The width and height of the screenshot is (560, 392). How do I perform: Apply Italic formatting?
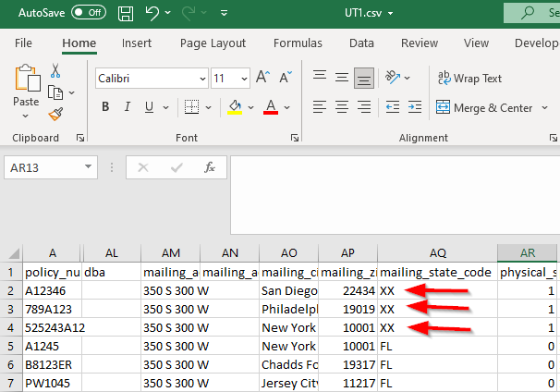click(128, 107)
